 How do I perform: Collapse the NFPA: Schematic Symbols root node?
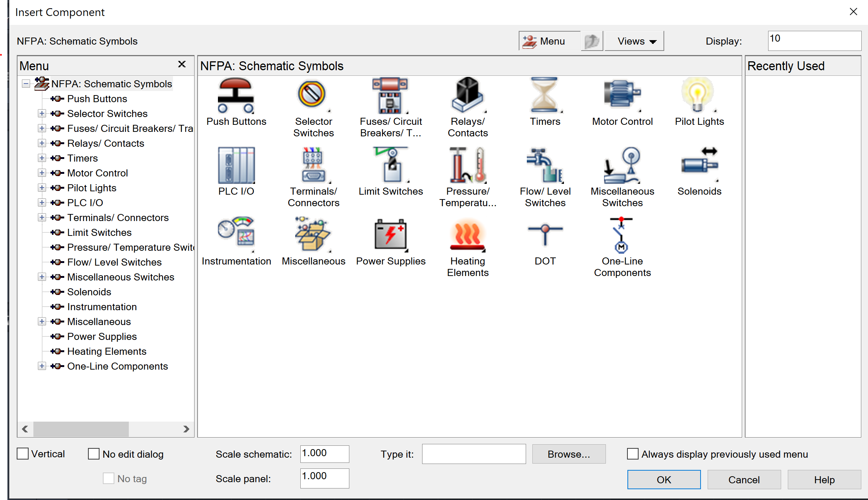[26, 84]
